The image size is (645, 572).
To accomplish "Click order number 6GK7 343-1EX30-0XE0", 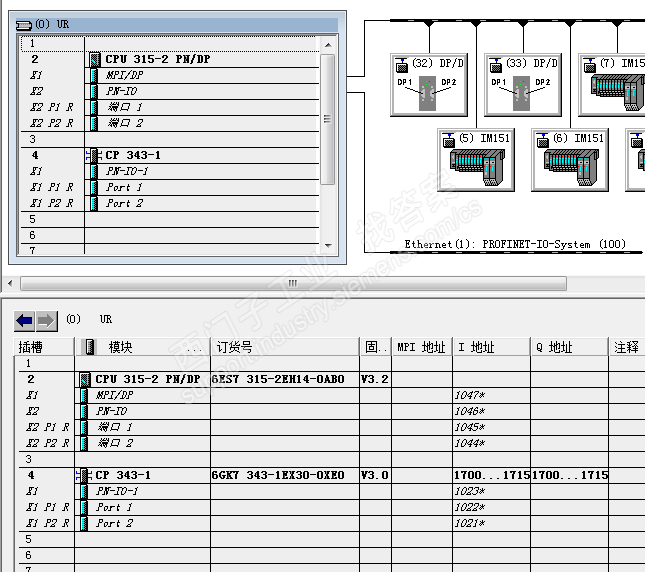I will point(278,475).
